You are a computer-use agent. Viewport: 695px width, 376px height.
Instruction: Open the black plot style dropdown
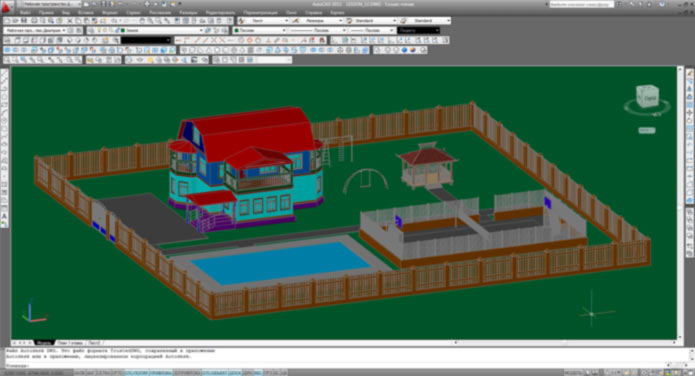418,31
